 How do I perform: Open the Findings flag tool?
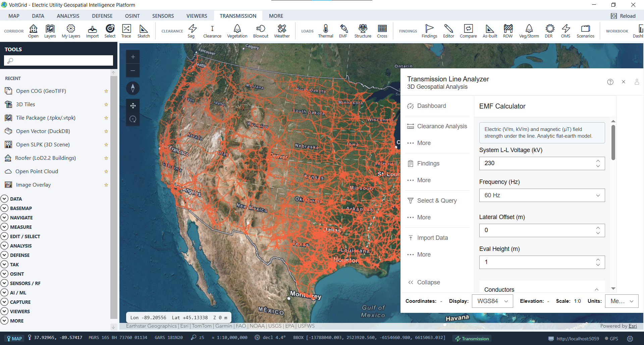(x=429, y=31)
